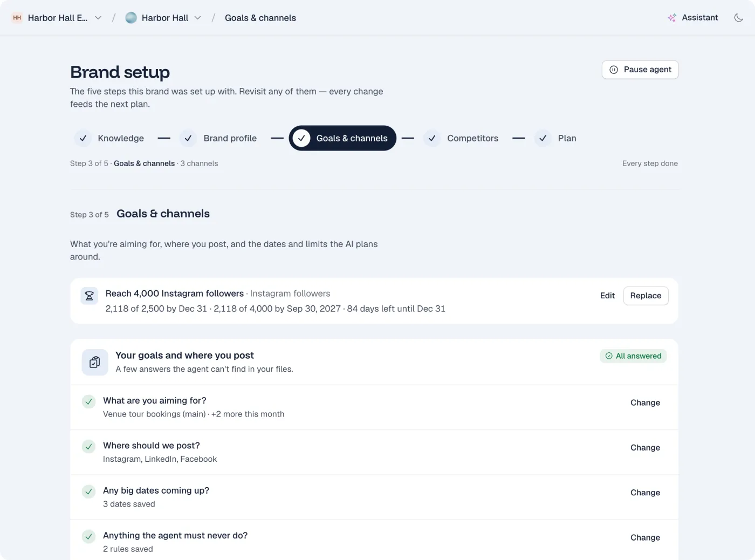Edit the Instagram followers goal
Viewport: 755px width, 560px height.
coord(607,296)
